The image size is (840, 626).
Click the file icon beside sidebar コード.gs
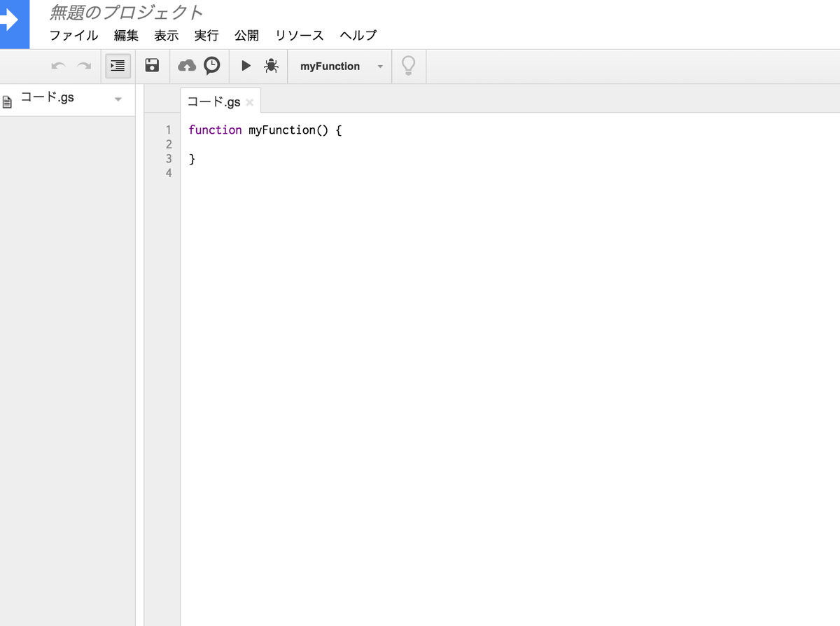8,102
